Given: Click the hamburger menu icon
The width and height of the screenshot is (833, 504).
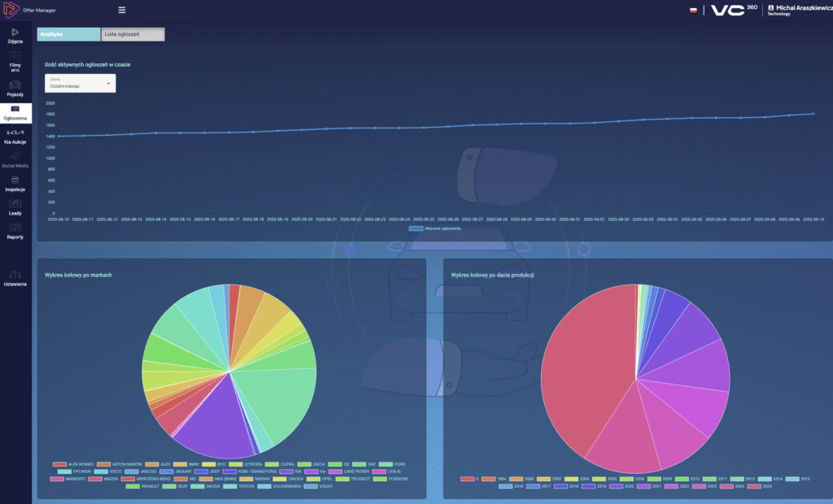Looking at the screenshot, I should [x=122, y=11].
